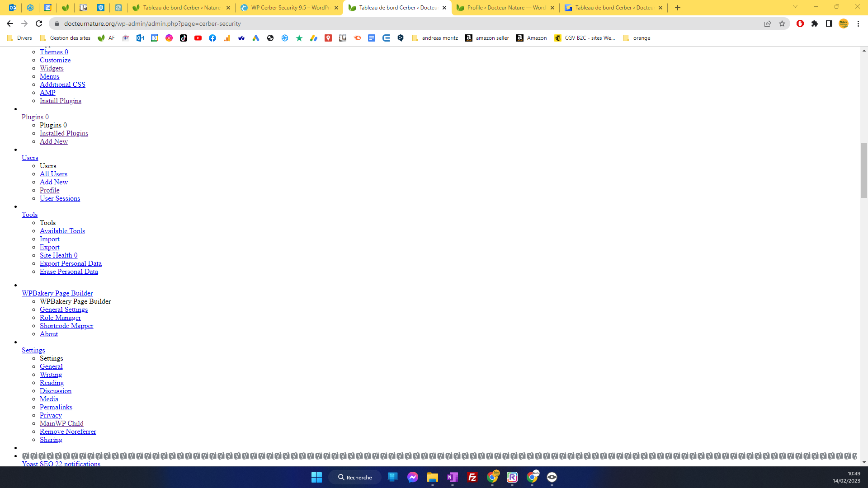868x488 pixels.
Task: Launch FileZilla from the taskbar
Action: pyautogui.click(x=472, y=477)
